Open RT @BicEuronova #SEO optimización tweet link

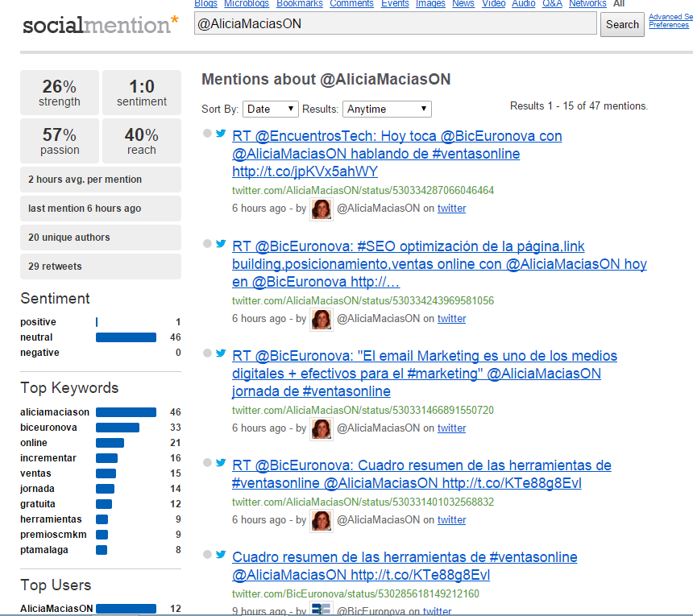(x=439, y=264)
